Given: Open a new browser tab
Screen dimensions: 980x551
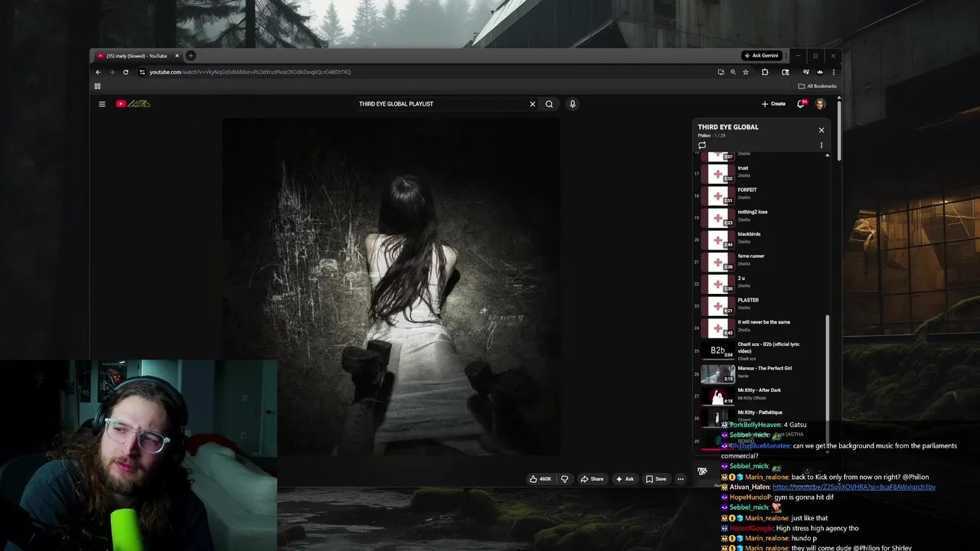Looking at the screenshot, I should 191,56.
